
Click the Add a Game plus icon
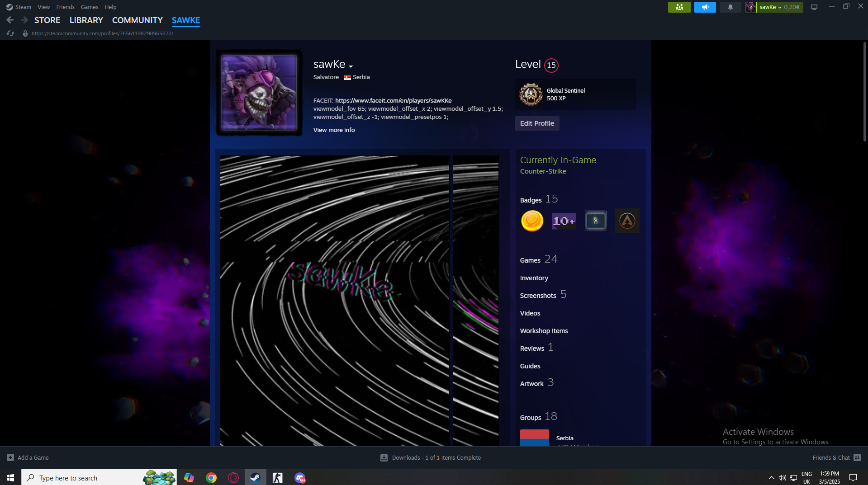[10, 457]
